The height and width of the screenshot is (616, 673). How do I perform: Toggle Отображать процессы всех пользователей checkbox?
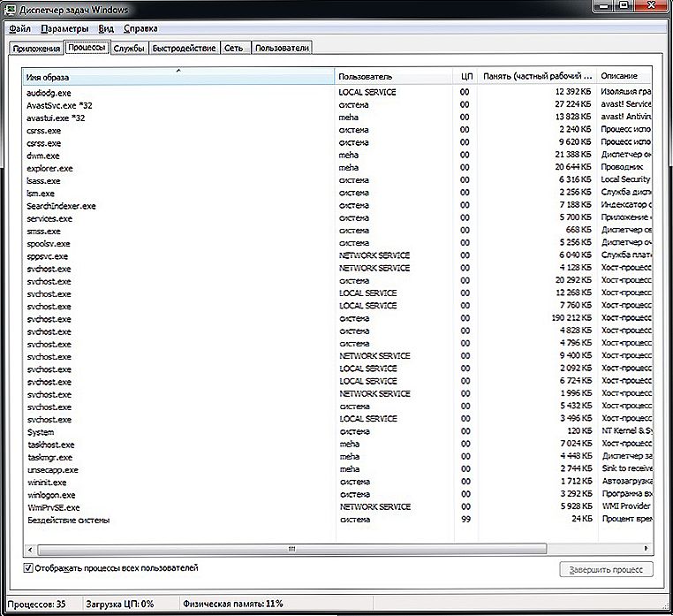point(28,567)
